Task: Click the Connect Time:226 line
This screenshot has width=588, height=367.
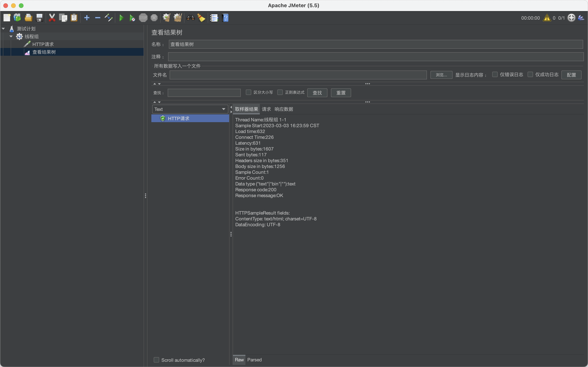Action: [x=254, y=137]
